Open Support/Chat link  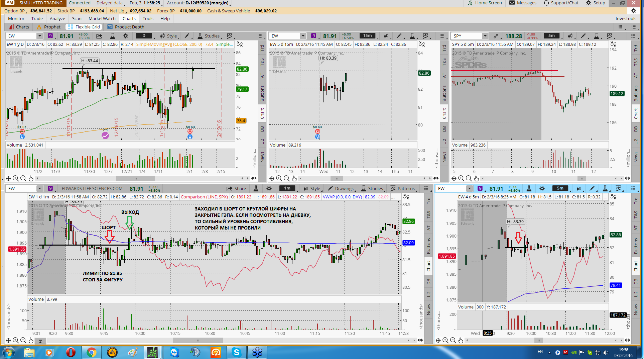[561, 3]
